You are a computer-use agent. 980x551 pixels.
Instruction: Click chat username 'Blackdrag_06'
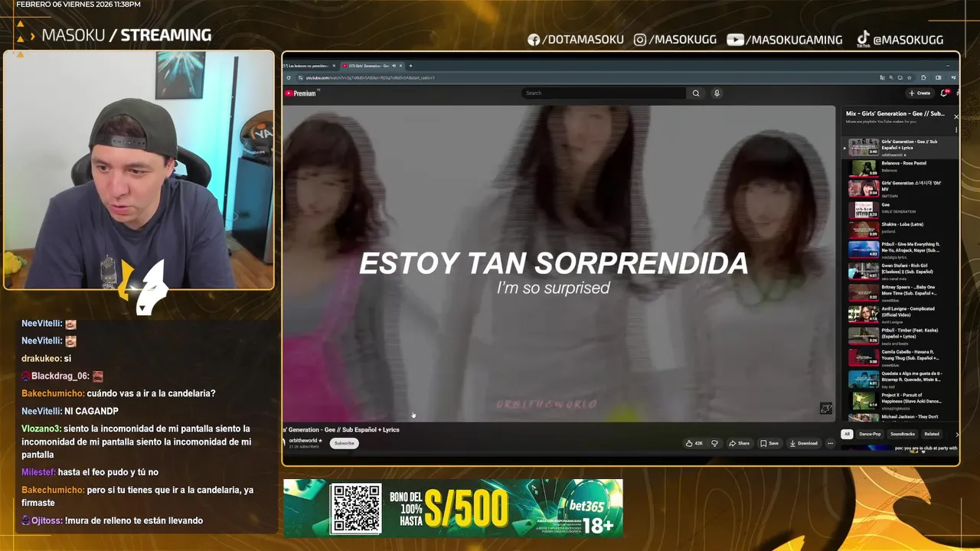[x=60, y=376]
